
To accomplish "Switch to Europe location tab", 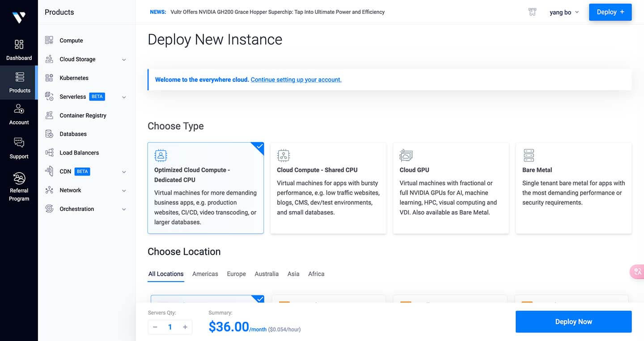I will tap(236, 274).
